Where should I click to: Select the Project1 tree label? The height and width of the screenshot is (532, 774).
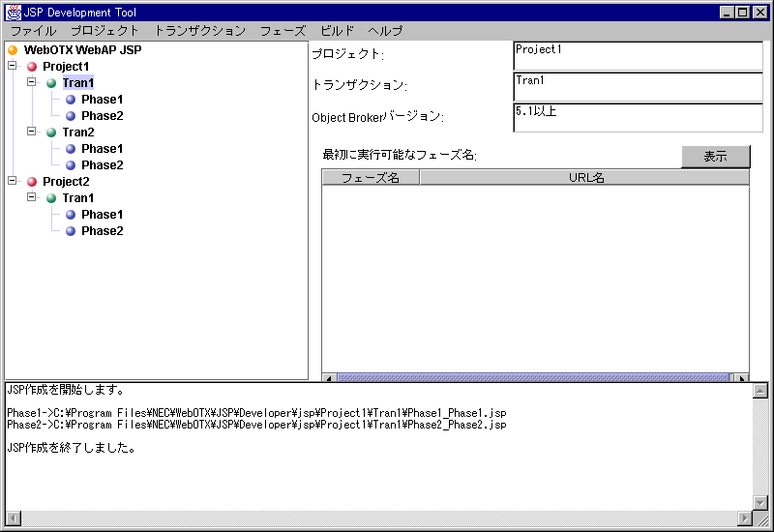click(66, 67)
